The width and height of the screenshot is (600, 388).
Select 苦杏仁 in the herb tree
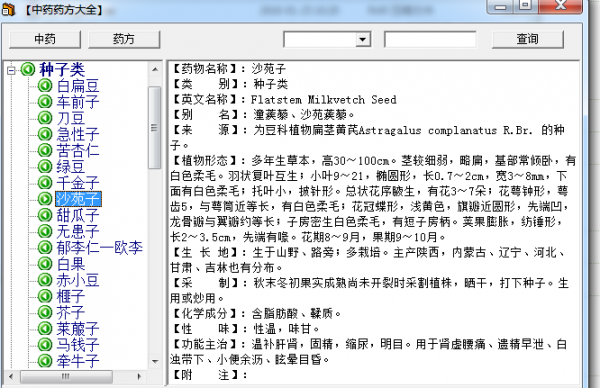click(78, 150)
